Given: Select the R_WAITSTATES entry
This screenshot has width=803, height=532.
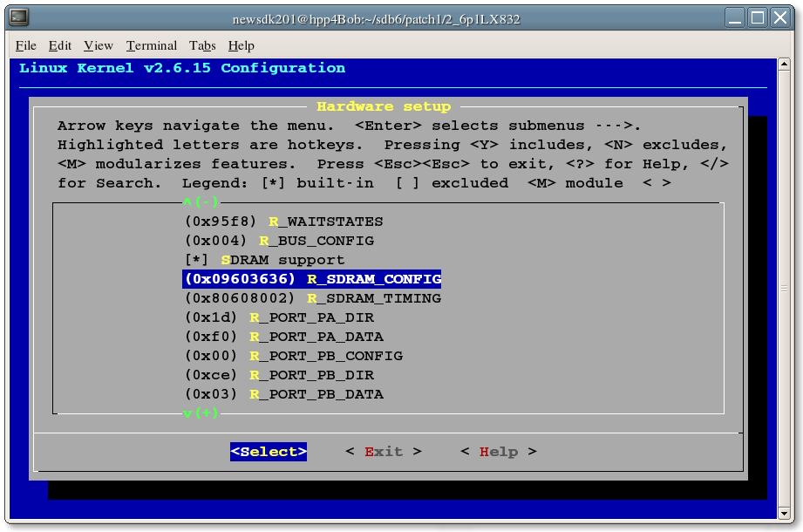Looking at the screenshot, I should point(283,222).
